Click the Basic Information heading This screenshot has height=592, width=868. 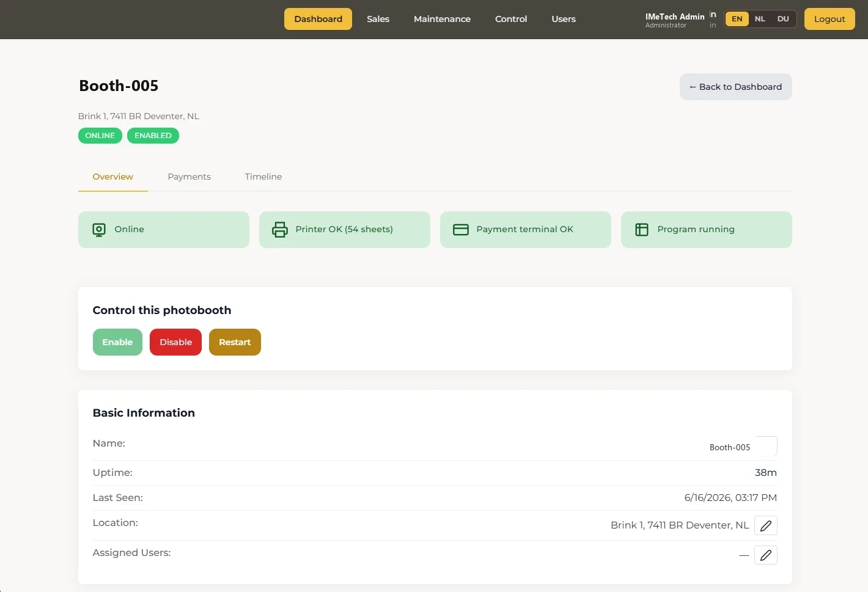pos(144,413)
